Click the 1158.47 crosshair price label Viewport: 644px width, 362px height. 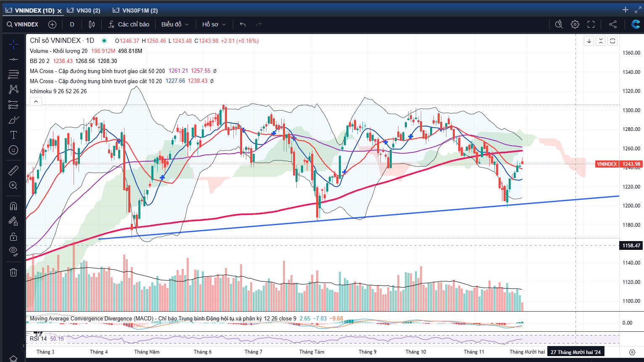pos(631,245)
